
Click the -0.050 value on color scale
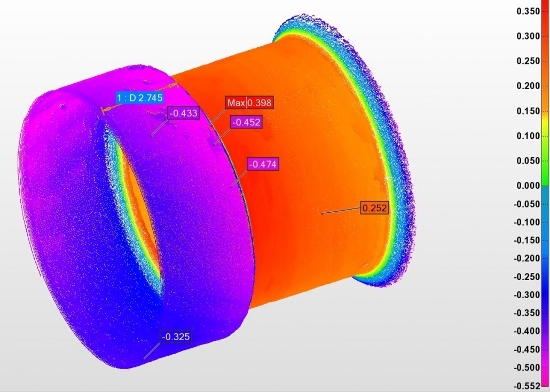527,204
